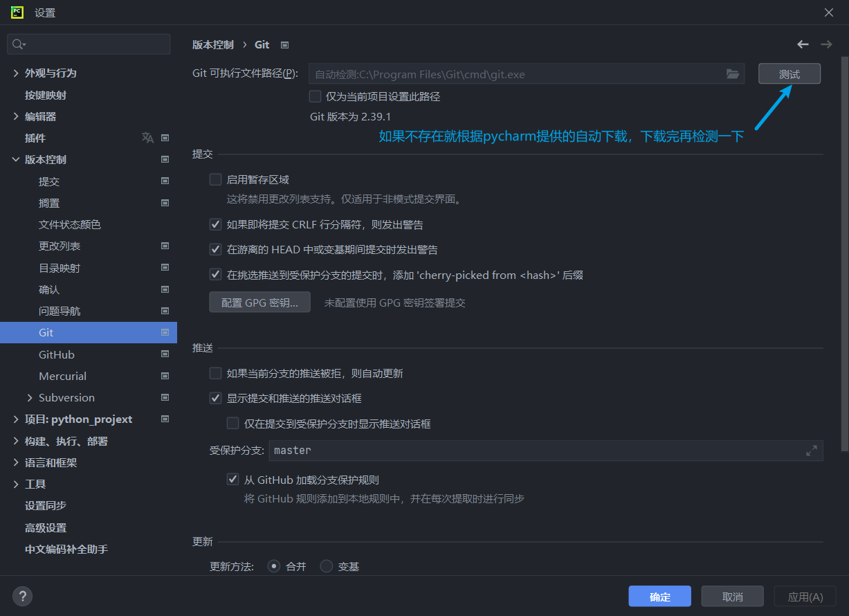Click the translation icon beside 插件
Image resolution: width=849 pixels, height=616 pixels.
point(147,138)
